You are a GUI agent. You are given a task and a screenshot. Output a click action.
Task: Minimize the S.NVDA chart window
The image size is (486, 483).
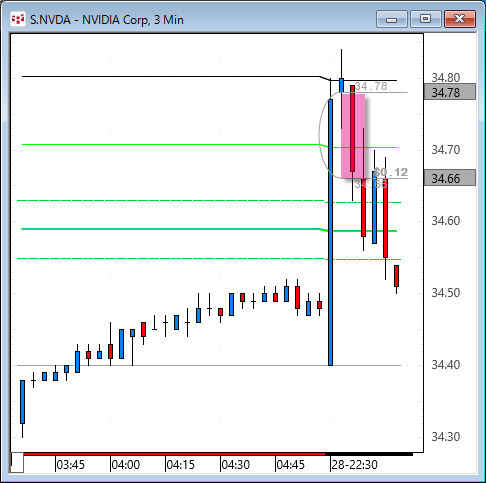[x=392, y=19]
